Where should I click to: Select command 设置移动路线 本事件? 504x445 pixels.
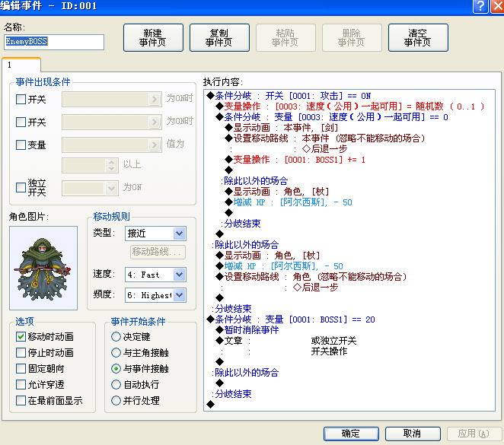point(324,138)
